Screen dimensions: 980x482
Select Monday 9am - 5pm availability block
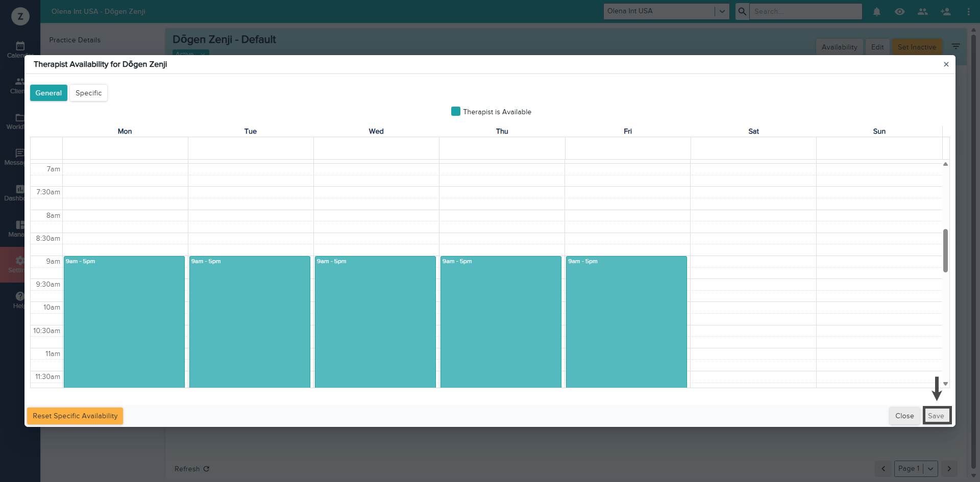[x=124, y=321]
